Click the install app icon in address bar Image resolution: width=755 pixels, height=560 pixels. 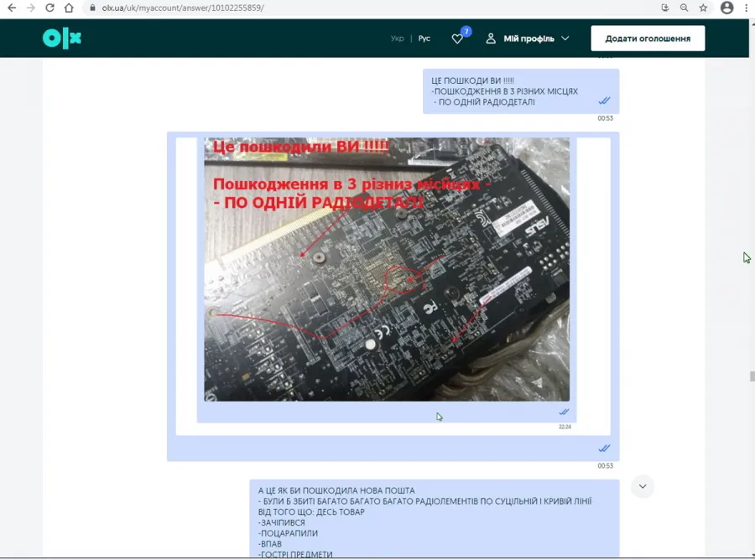[665, 8]
